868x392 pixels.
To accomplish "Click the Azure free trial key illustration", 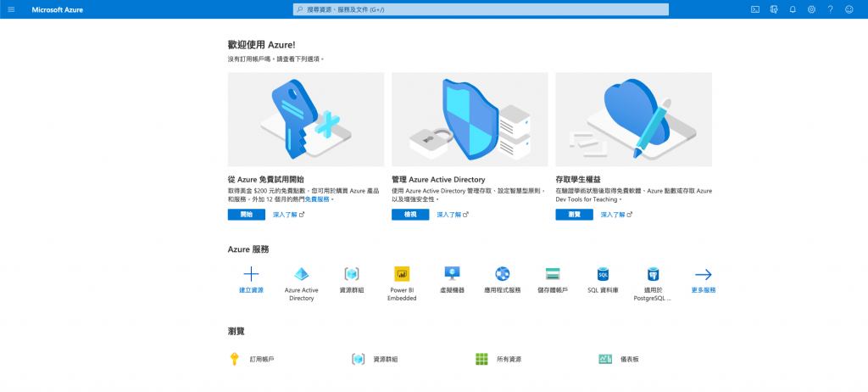I will pos(305,119).
